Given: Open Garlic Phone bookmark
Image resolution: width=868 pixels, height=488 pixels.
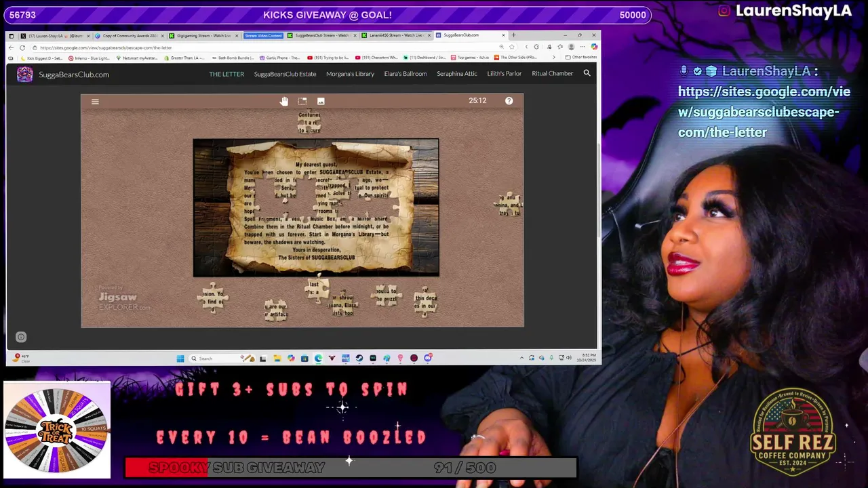Looking at the screenshot, I should point(279,58).
